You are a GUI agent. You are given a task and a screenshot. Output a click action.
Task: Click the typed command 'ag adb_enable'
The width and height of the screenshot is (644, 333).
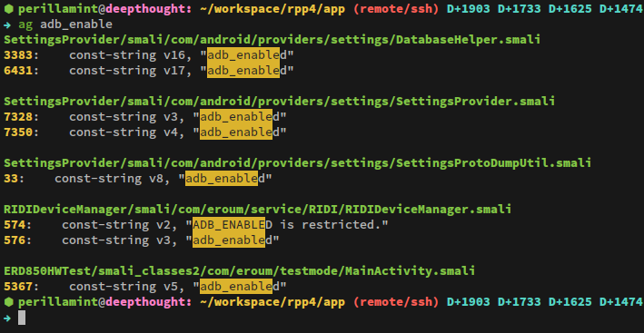pyautogui.click(x=65, y=24)
